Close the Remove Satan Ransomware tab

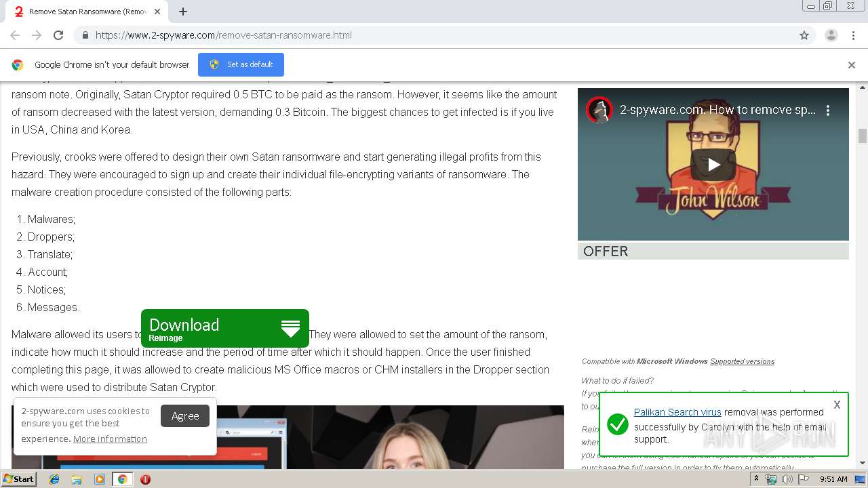[157, 12]
